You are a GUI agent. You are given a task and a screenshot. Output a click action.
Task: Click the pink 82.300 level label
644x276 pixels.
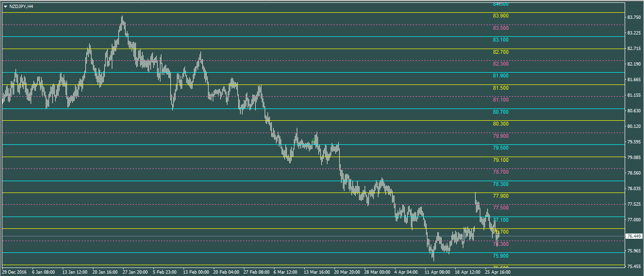501,64
